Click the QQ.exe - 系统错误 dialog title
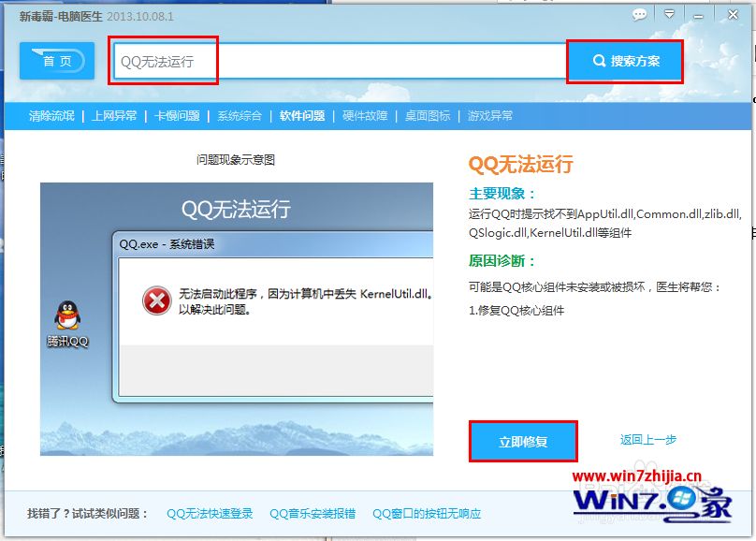 167,244
